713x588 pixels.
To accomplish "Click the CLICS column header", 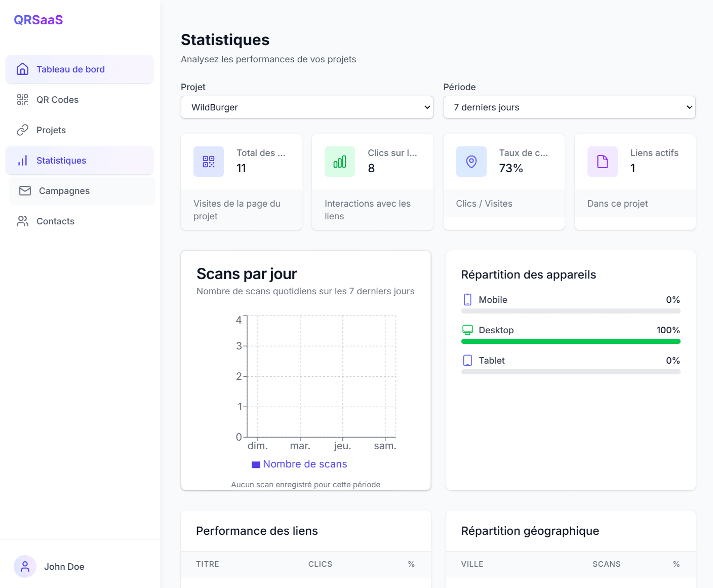I will [x=320, y=564].
